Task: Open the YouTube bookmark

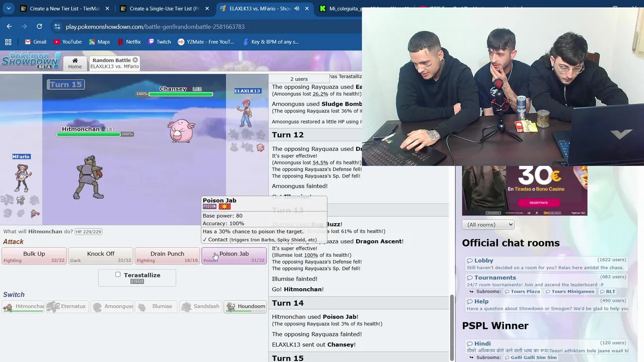Action: (x=67, y=42)
